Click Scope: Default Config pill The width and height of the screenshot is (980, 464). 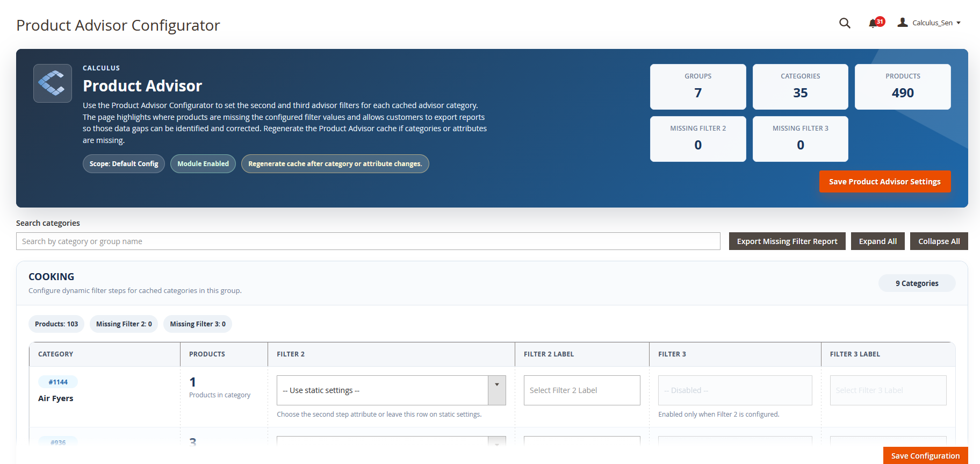[x=124, y=164]
